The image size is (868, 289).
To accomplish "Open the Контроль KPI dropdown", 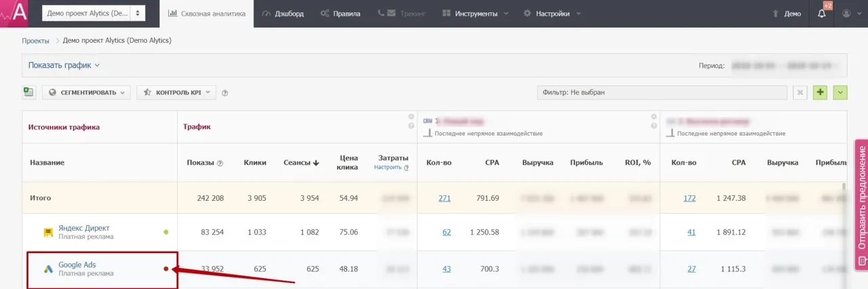I will click(176, 92).
